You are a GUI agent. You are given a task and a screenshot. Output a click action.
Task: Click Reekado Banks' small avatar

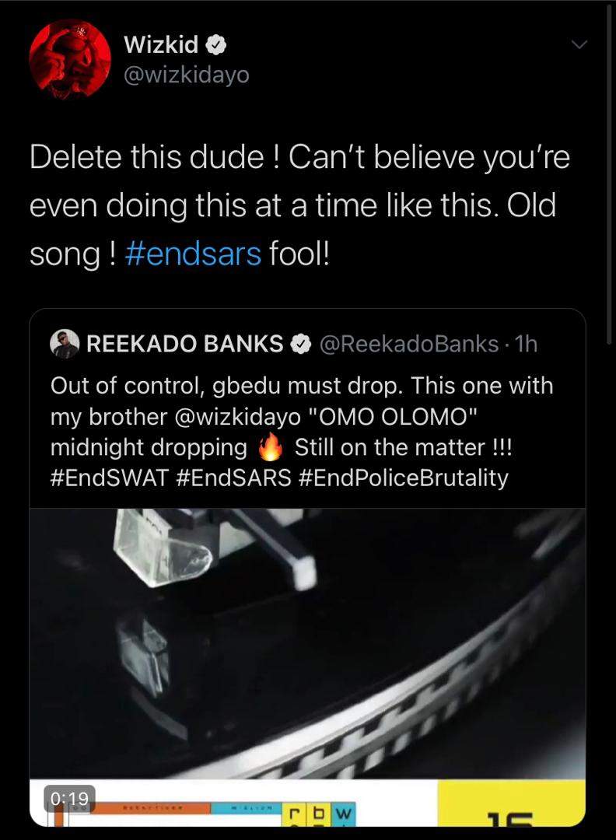pos(65,344)
